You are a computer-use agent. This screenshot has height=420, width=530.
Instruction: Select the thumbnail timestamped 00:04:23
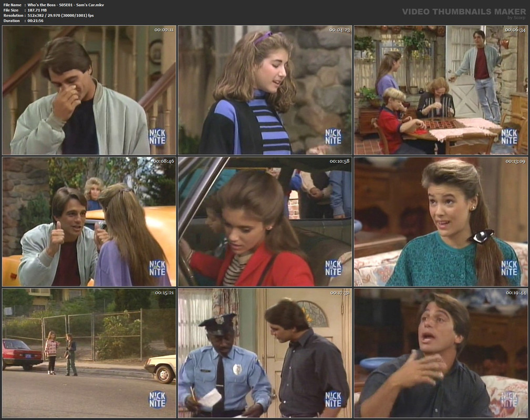[265, 90]
